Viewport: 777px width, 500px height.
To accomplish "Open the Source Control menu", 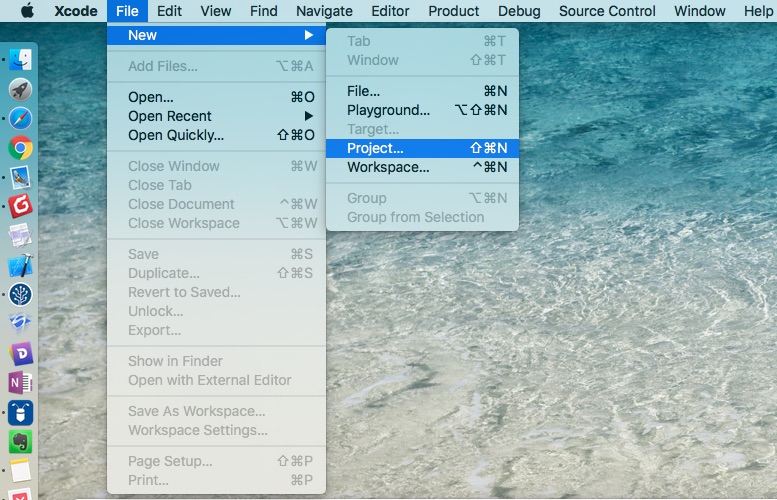I will tap(607, 10).
